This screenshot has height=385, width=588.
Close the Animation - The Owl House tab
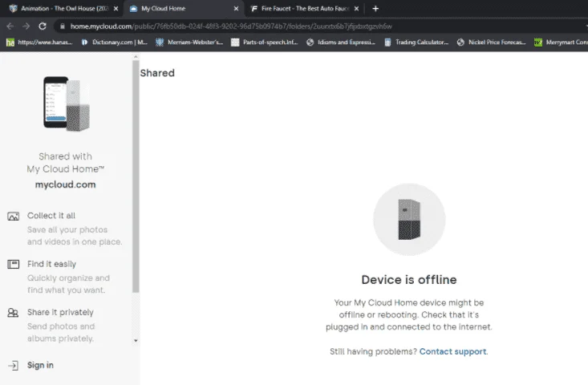[x=116, y=8]
